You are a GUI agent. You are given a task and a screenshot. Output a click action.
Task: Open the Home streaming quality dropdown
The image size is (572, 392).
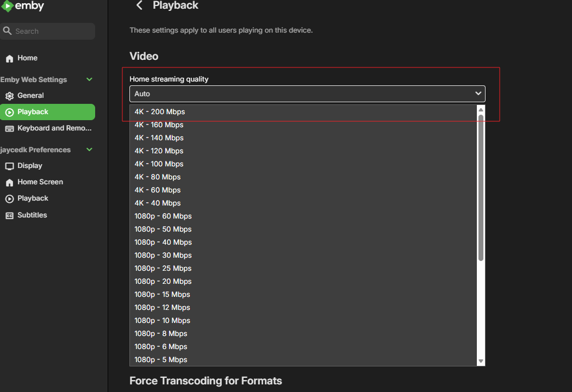307,94
